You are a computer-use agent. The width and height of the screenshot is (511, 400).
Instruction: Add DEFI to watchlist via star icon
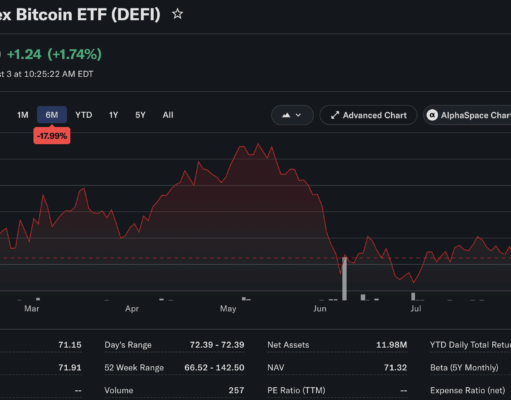pyautogui.click(x=177, y=14)
